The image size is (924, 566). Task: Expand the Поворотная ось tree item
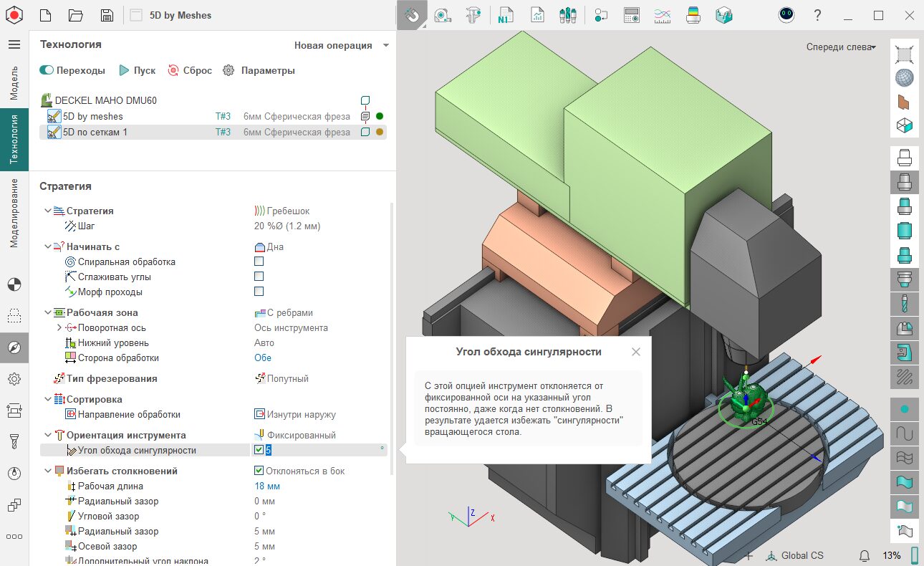point(59,327)
